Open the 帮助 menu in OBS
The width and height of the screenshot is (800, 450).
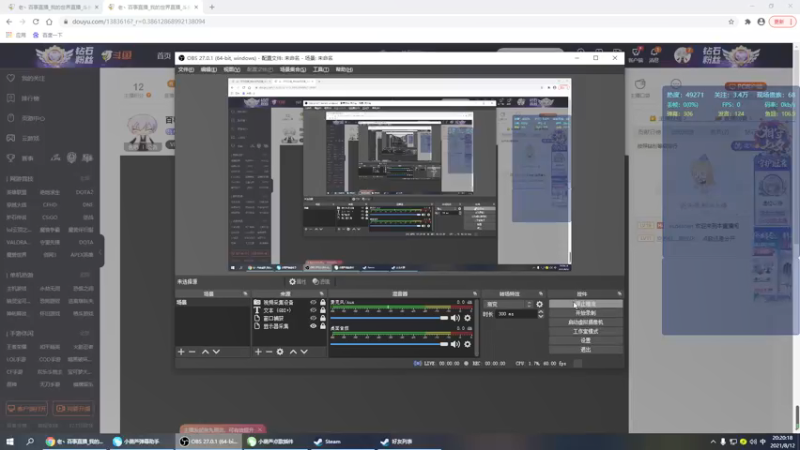[x=344, y=69]
